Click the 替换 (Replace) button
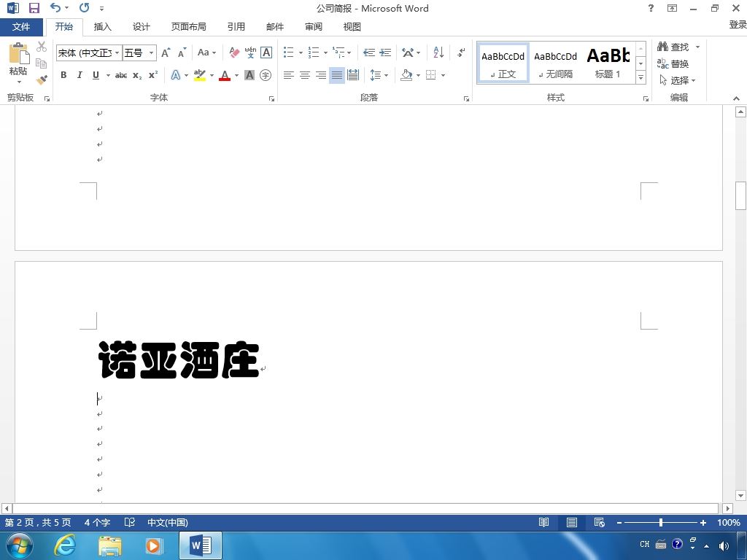 coord(673,63)
